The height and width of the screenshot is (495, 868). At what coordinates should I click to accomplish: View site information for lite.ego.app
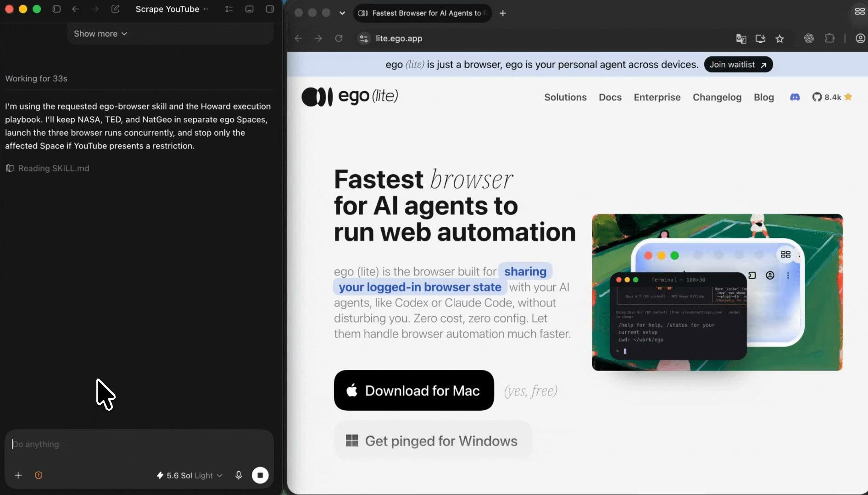364,38
